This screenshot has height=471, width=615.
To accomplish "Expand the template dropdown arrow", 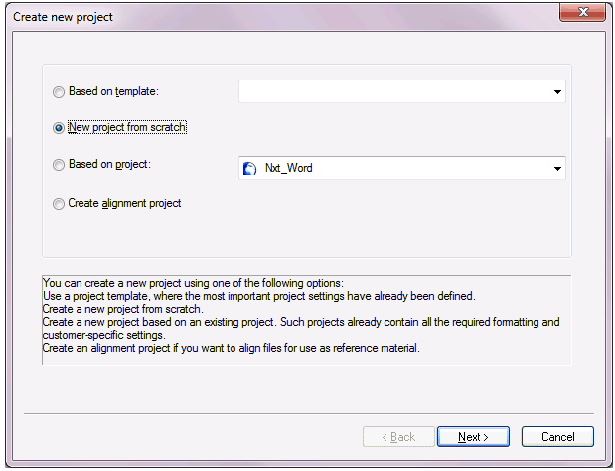I will point(557,92).
